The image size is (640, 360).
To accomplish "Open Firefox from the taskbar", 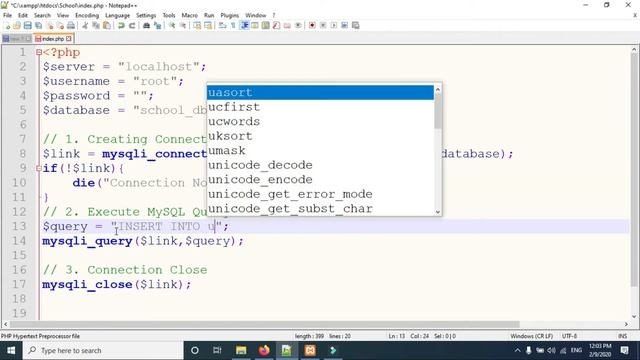I will point(264,351).
